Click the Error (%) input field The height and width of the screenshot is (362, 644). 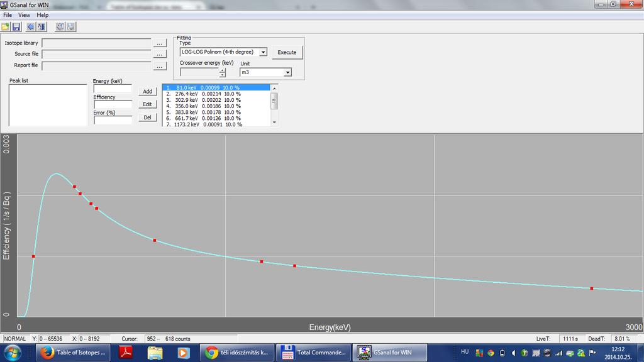click(x=113, y=120)
